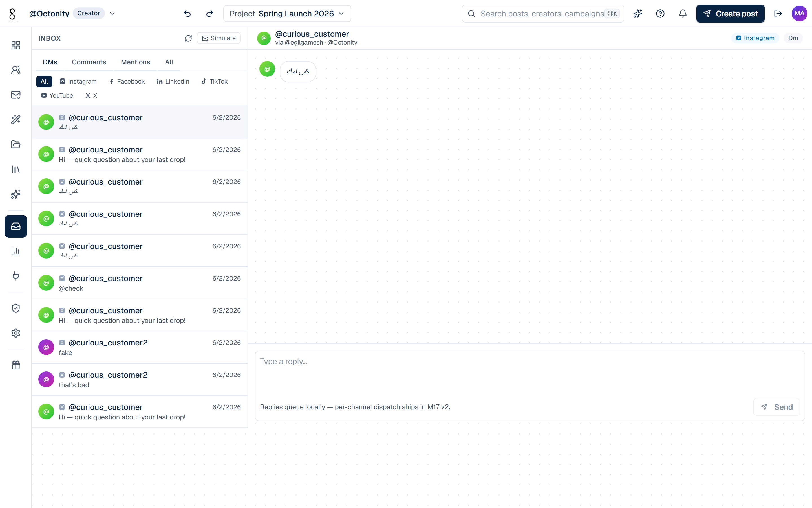Open the settings gear icon in the sidebar
Viewport: 812px width, 508px height.
click(16, 333)
